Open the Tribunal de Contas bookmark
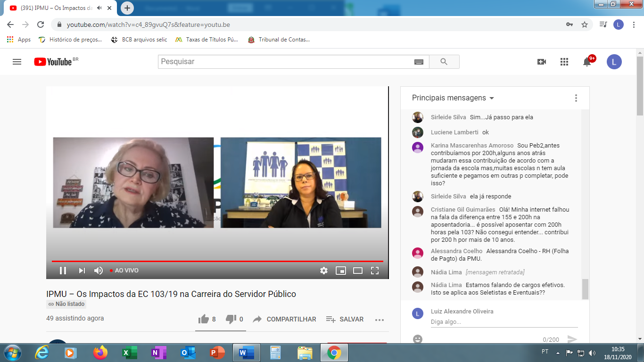The height and width of the screenshot is (362, 644). [x=279, y=40]
